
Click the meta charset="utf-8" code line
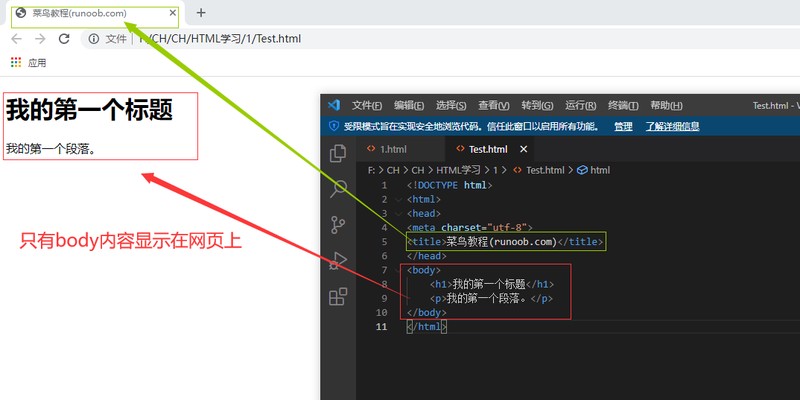click(469, 228)
